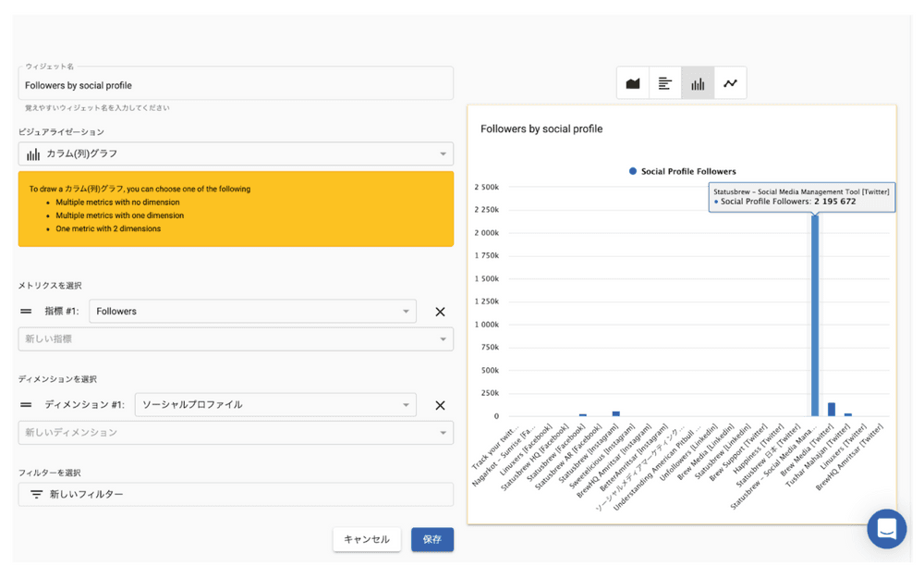Viewport: 924px width, 578px height.
Task: Click the filter icon in 新しいフィルター
Action: click(x=37, y=495)
